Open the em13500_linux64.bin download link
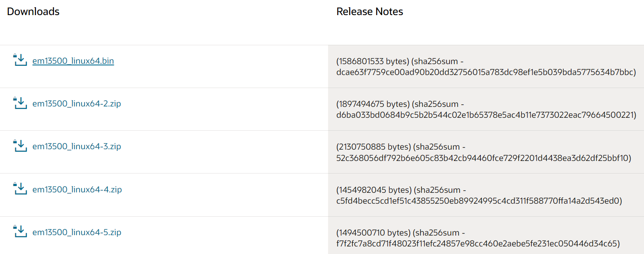Viewport: 644px width, 254px height. coord(73,61)
